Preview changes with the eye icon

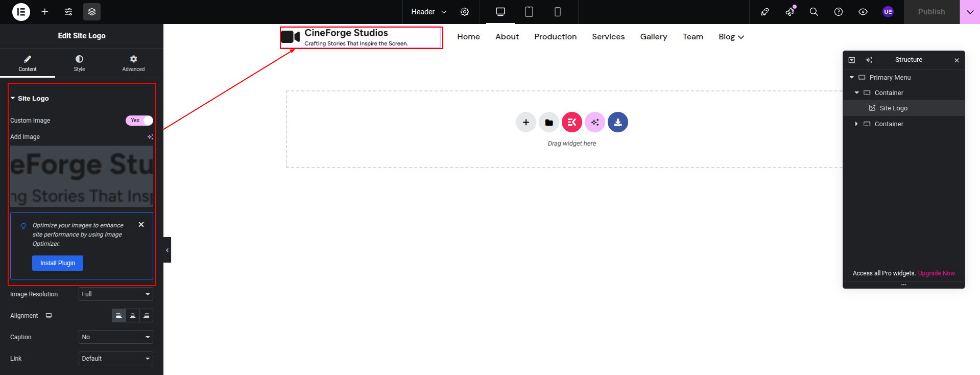tap(863, 12)
